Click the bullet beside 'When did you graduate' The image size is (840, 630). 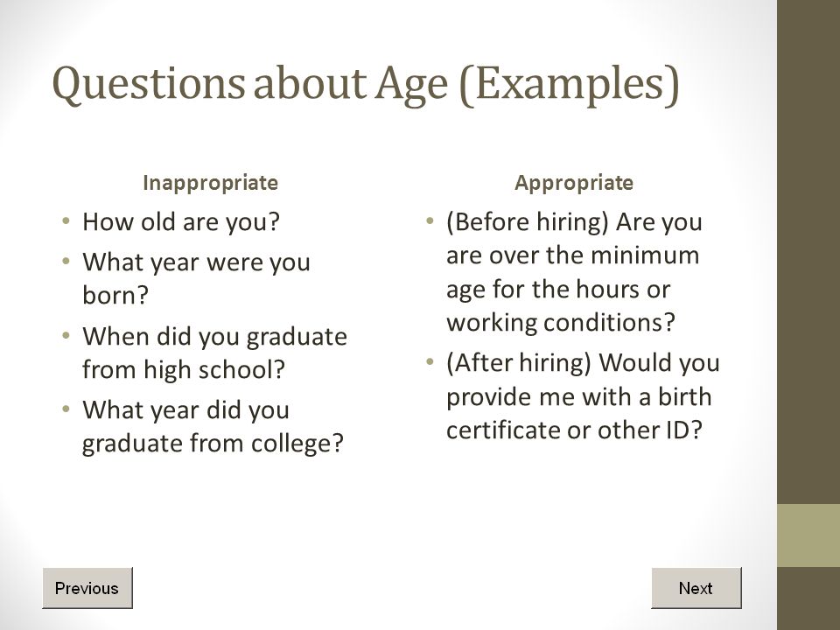66,335
